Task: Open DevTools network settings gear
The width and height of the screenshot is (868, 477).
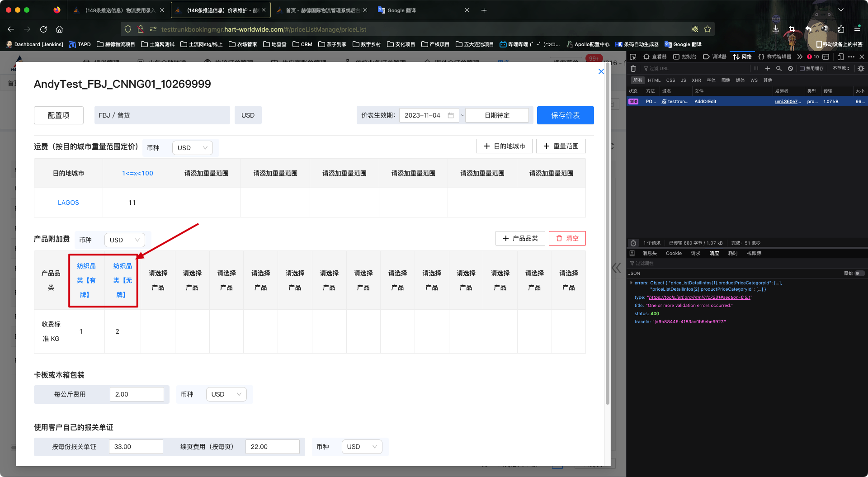Action: (x=861, y=69)
